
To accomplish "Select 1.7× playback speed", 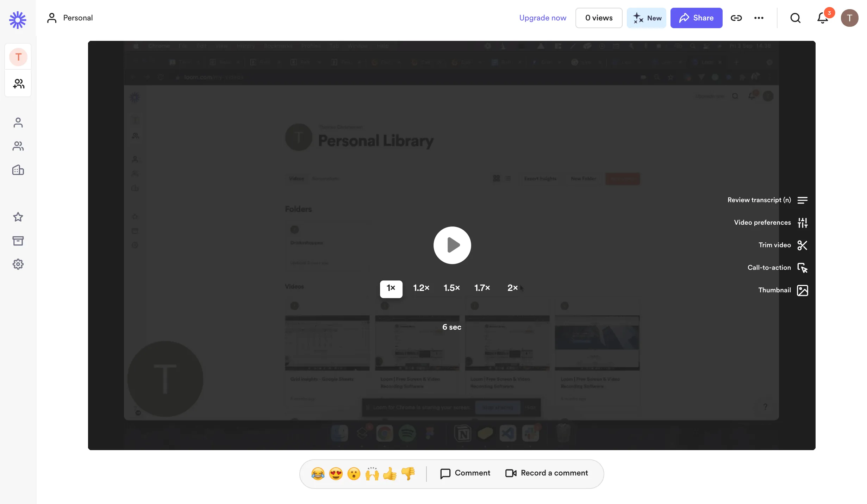I will click(x=482, y=288).
